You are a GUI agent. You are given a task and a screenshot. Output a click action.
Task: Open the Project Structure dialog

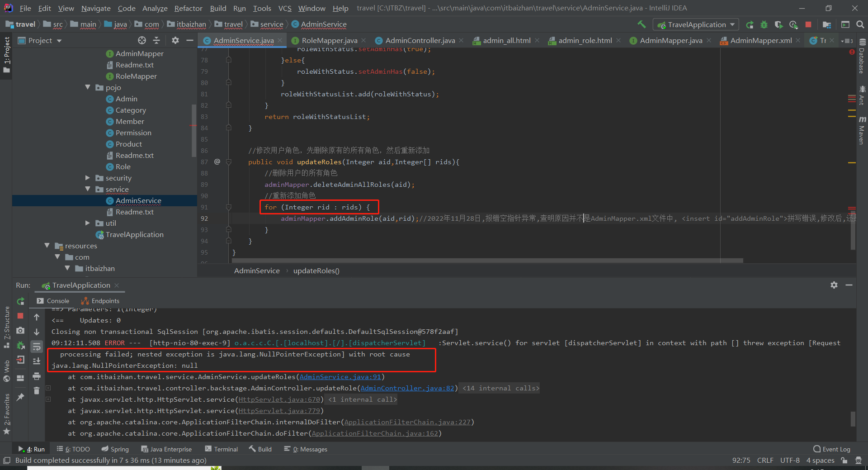coord(827,24)
